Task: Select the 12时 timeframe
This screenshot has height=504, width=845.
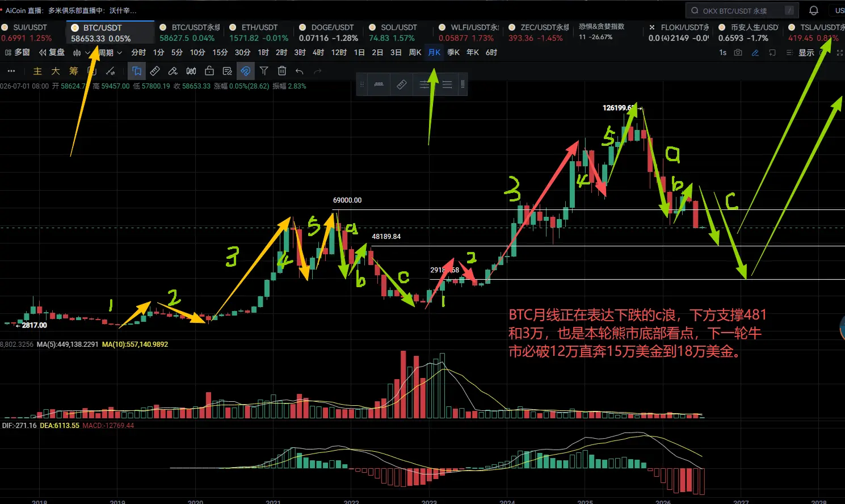Action: pyautogui.click(x=339, y=52)
